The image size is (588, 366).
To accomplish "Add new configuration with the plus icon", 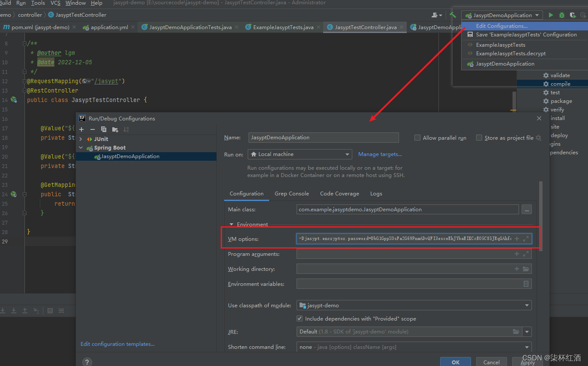I will pyautogui.click(x=81, y=129).
